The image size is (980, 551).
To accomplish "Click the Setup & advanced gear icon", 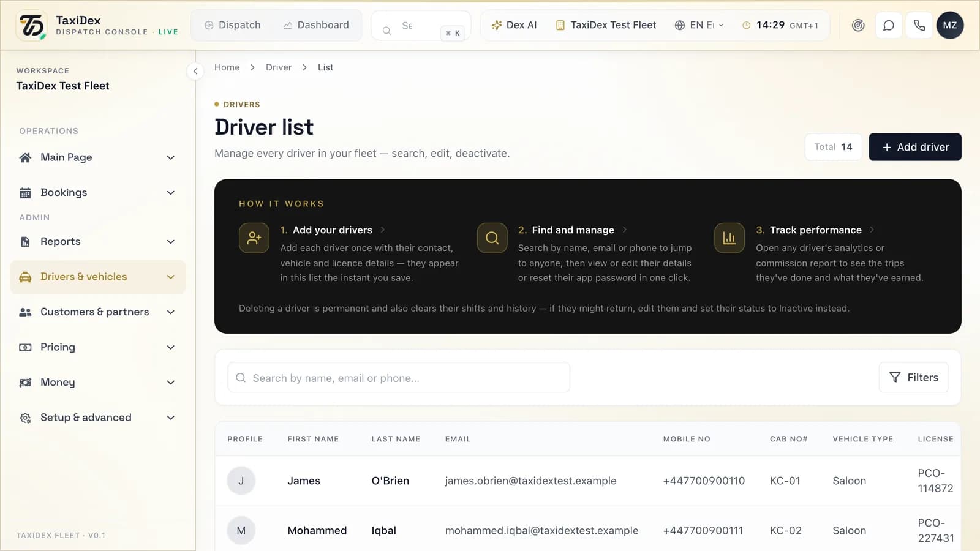I will click(25, 418).
